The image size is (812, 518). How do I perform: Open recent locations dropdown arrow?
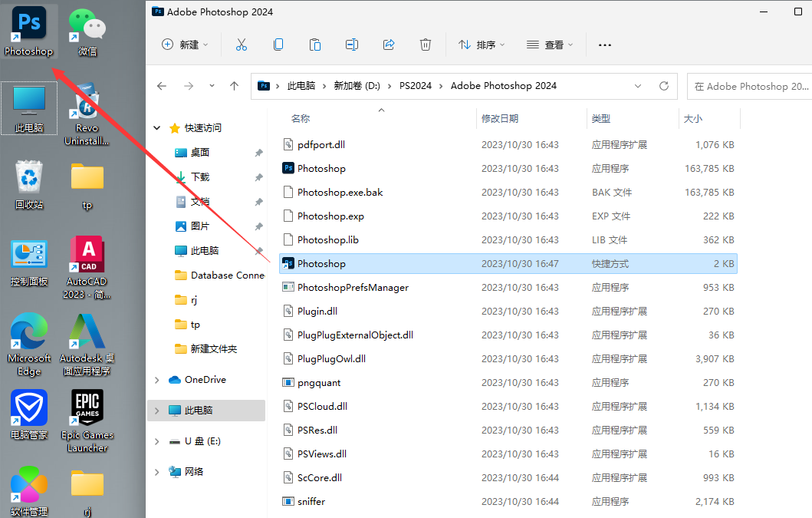coord(212,86)
